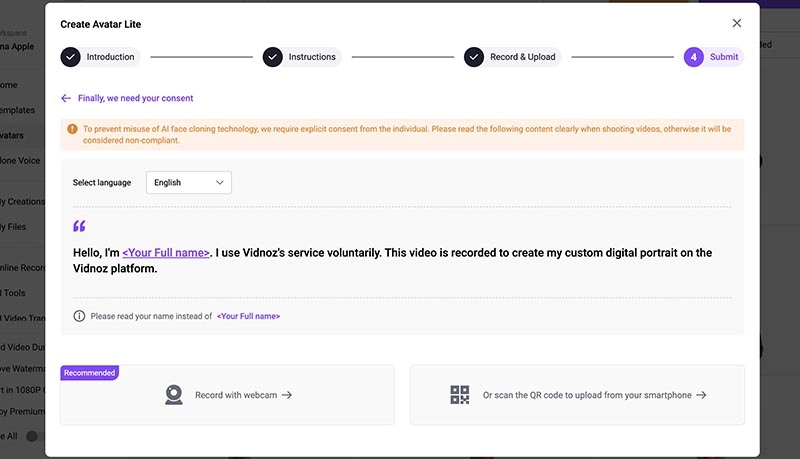The width and height of the screenshot is (800, 459).
Task: Click Finally, we need your consent link
Action: [x=135, y=99]
